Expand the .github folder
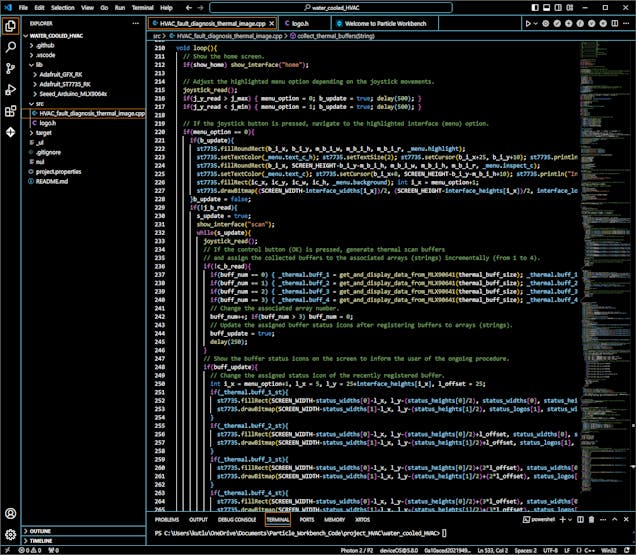 (45, 46)
